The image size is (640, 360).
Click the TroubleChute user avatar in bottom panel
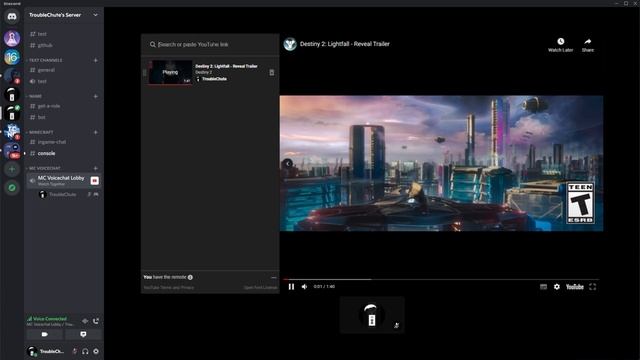point(32,351)
